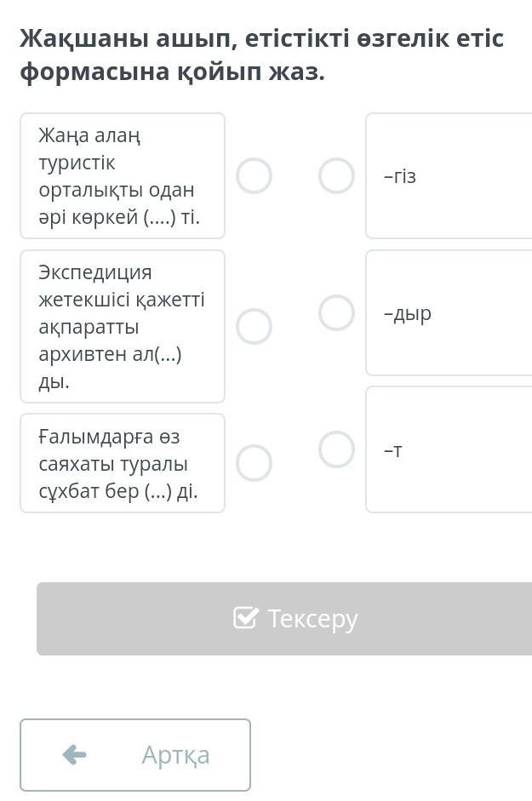The image size is (532, 801).
Task: Select the circle next to –дыр
Action: [336, 312]
